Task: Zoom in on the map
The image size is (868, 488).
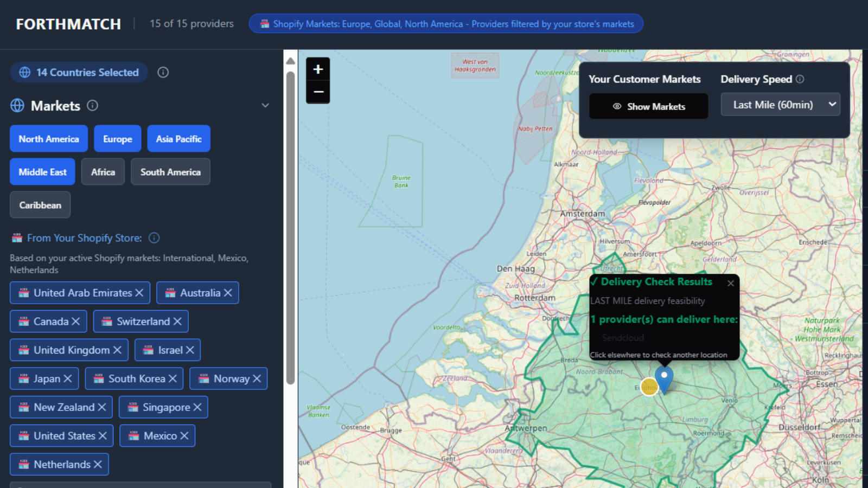Action: pos(318,69)
